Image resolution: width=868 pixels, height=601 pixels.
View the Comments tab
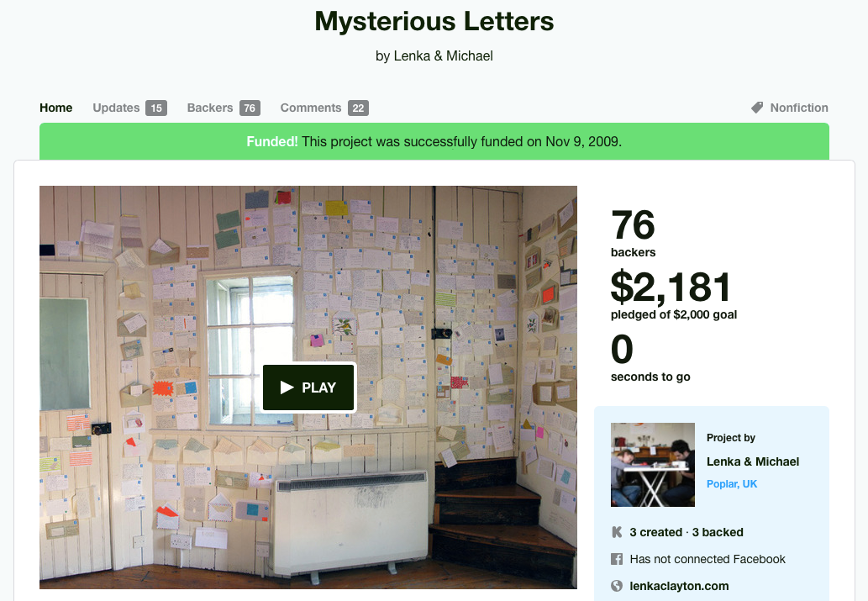pyautogui.click(x=311, y=108)
